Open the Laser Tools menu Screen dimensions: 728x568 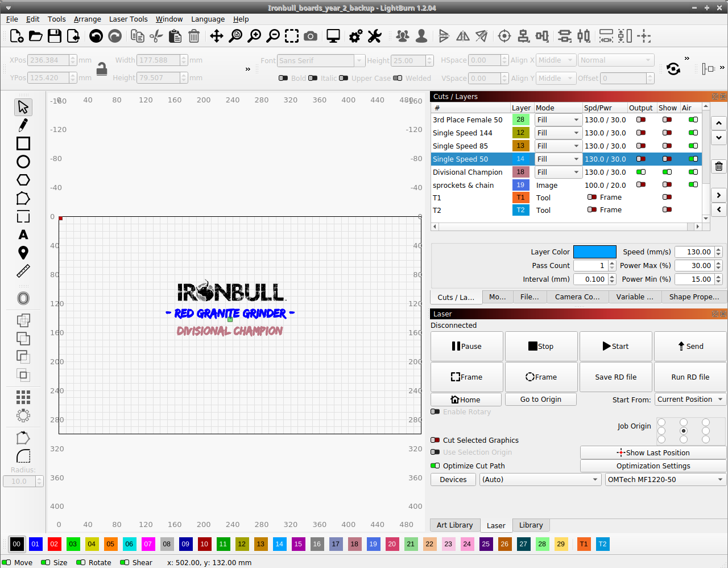tap(128, 19)
